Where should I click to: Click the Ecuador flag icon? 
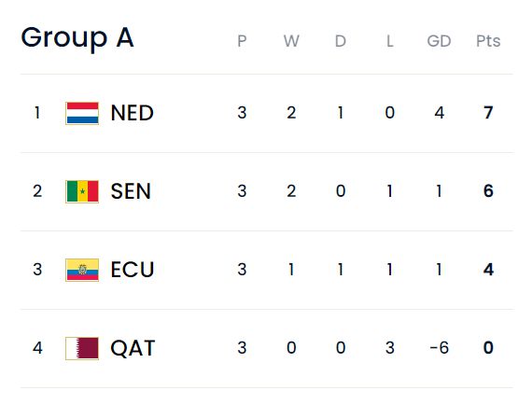82,270
